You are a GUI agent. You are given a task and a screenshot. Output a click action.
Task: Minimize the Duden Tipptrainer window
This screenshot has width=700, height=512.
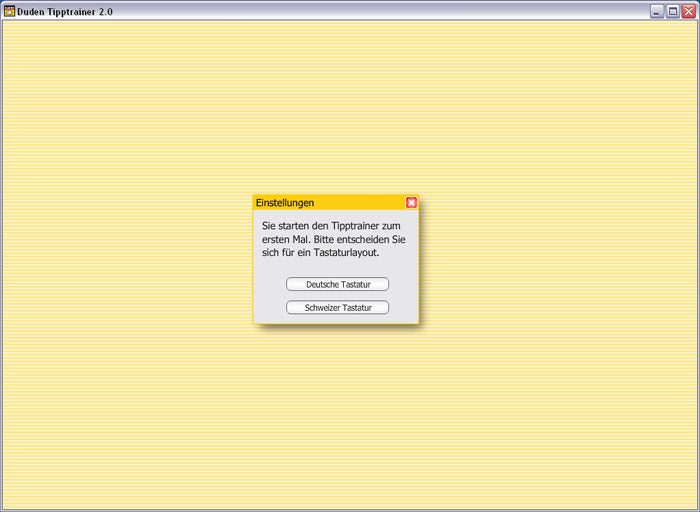point(657,11)
